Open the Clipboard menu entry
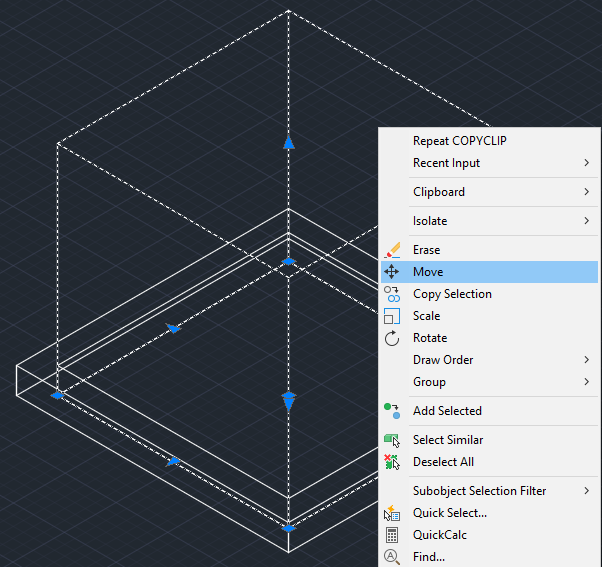This screenshot has width=602, height=567. pos(490,192)
